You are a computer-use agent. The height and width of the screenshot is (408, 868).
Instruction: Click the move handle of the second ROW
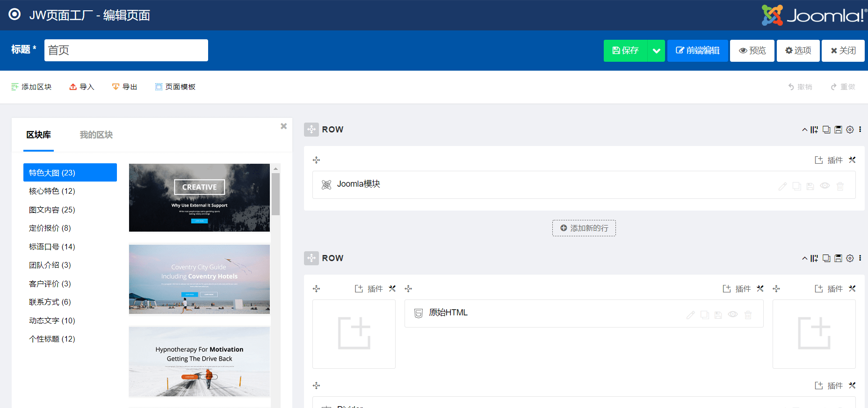point(311,258)
